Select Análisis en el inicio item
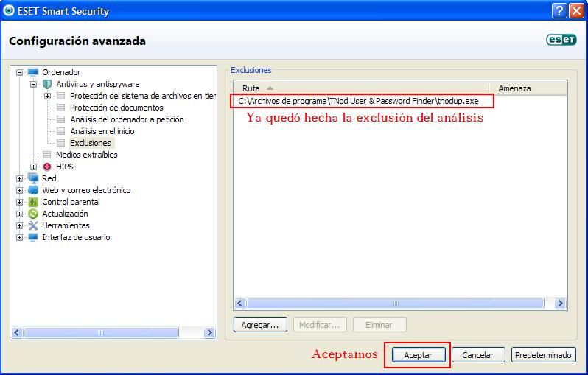This screenshot has width=588, height=375. (x=102, y=131)
